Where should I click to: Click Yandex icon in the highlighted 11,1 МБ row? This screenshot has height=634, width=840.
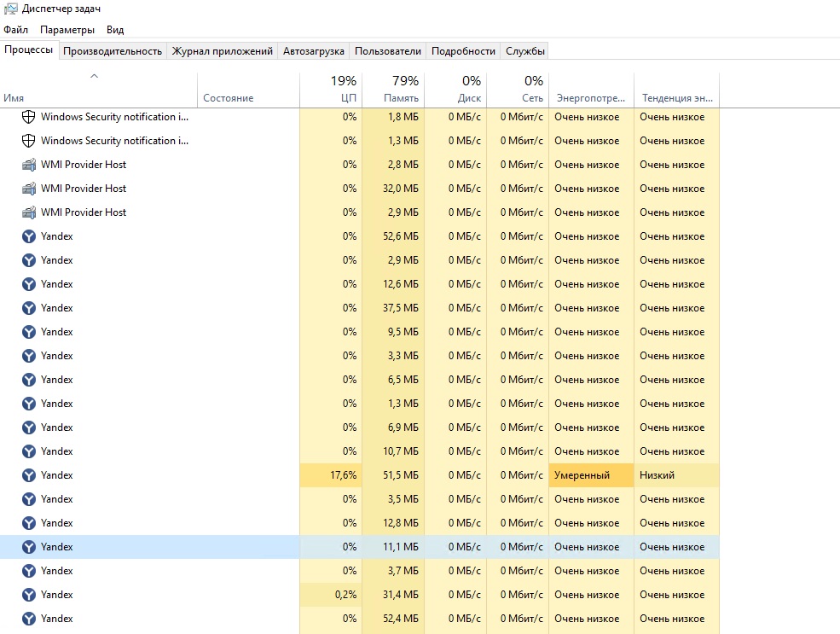pos(28,547)
